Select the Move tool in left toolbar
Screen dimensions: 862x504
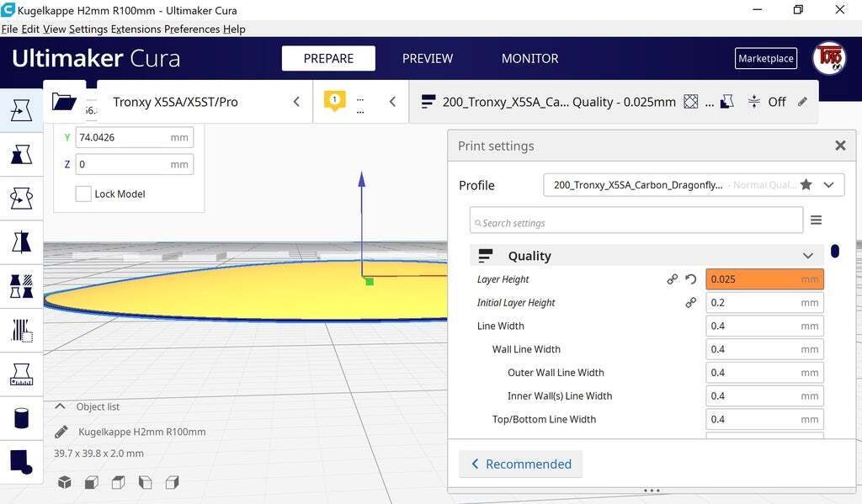tap(21, 110)
